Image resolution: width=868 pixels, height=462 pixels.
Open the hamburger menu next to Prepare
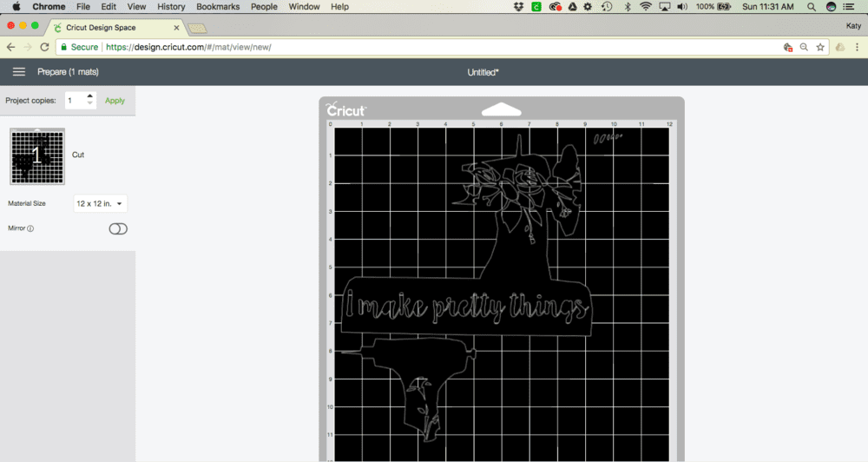18,72
